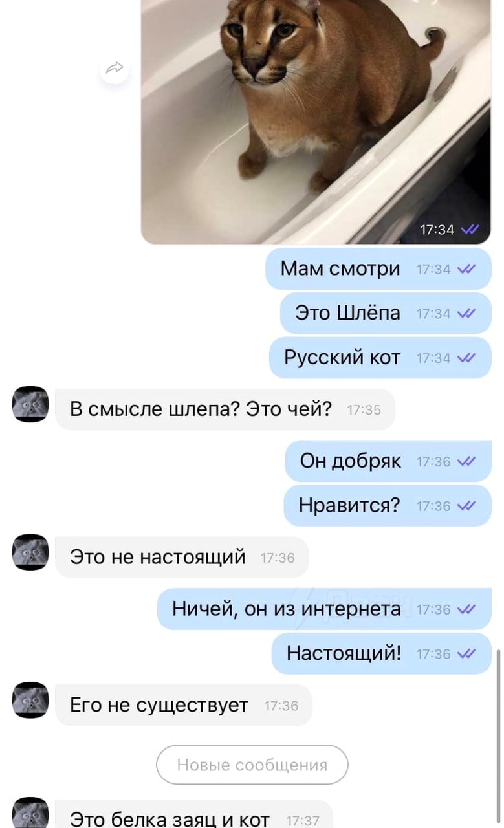Tap the read checkmarks on the photo timestamp
The height and width of the screenshot is (828, 504).
click(x=470, y=230)
